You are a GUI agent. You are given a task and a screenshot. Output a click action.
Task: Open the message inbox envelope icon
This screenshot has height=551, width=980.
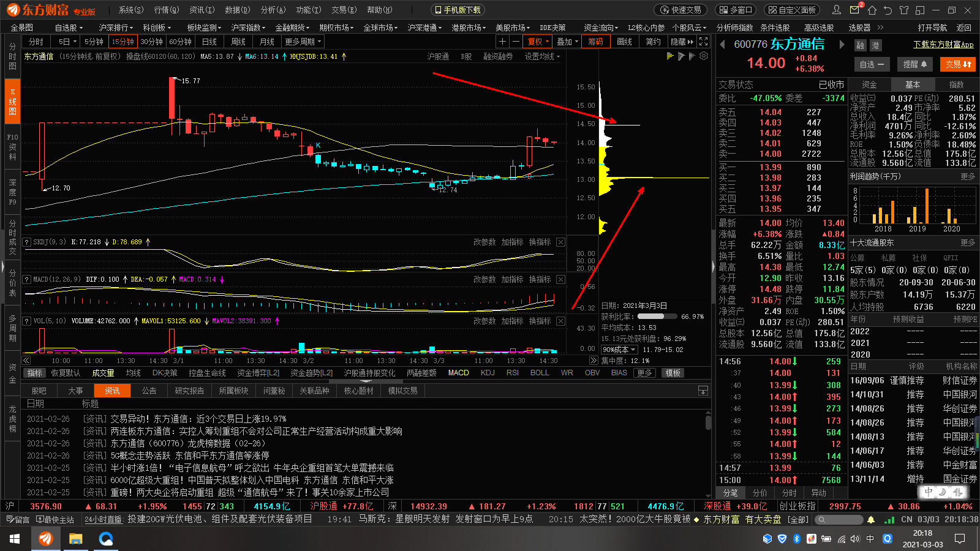(855, 10)
